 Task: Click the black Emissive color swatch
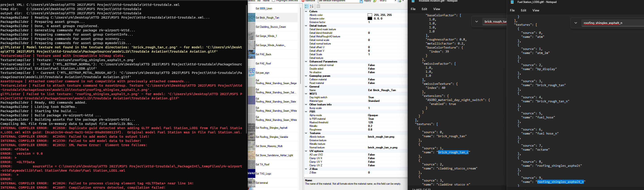[x=370, y=19]
